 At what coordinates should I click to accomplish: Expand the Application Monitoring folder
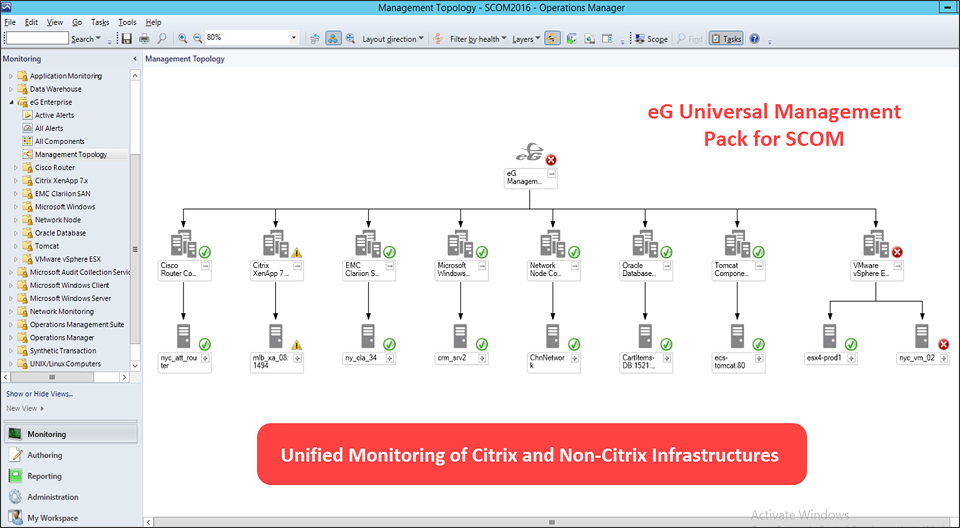point(11,76)
